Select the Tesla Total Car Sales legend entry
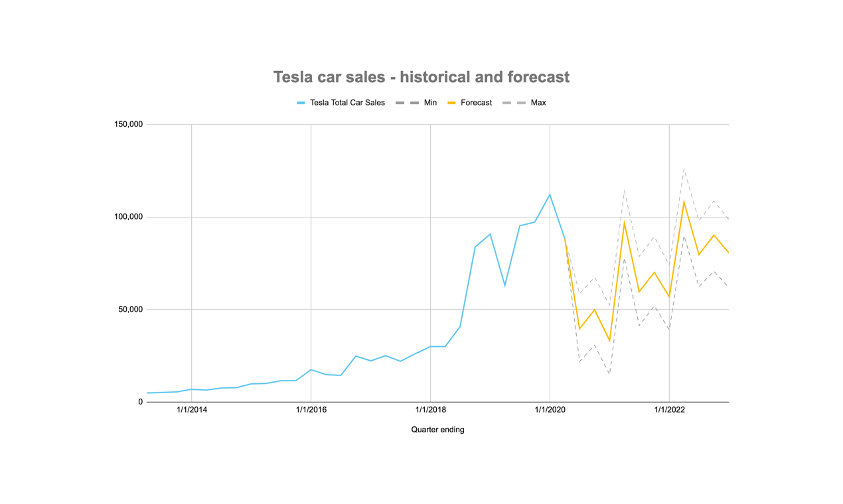 coord(341,103)
